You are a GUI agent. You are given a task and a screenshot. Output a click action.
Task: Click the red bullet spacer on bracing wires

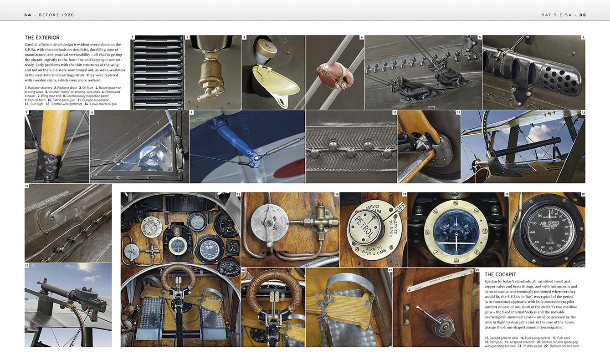pyautogui.click(x=334, y=72)
